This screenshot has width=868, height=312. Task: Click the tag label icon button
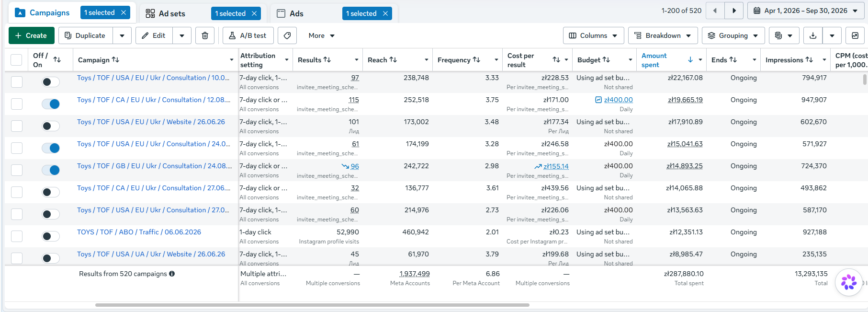287,35
